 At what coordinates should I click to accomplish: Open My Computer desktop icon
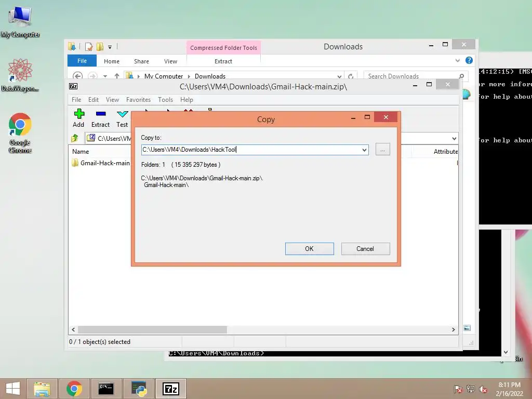click(20, 21)
